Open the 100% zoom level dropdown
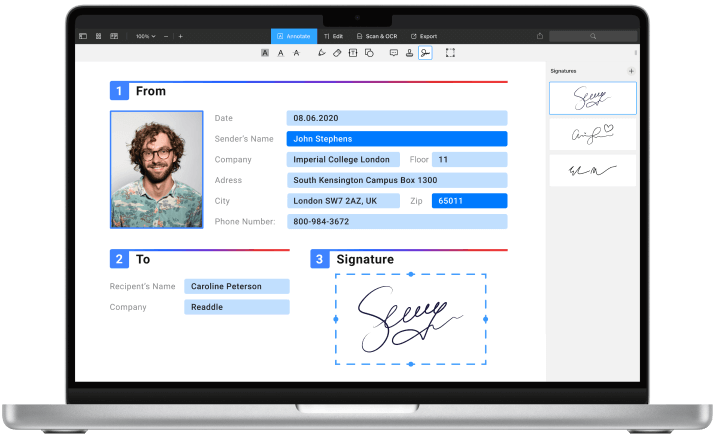This screenshot has height=438, width=715. tap(145, 36)
